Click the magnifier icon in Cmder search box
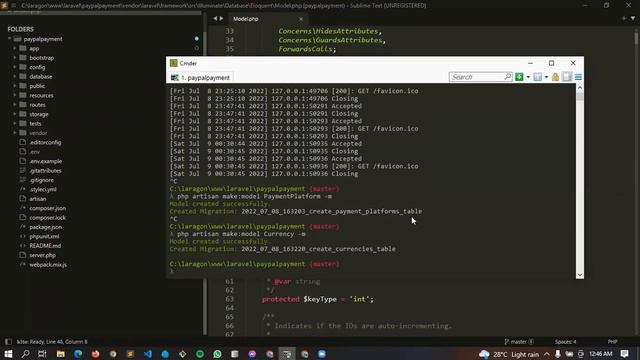Viewport: 640px width, 360px height. click(507, 76)
